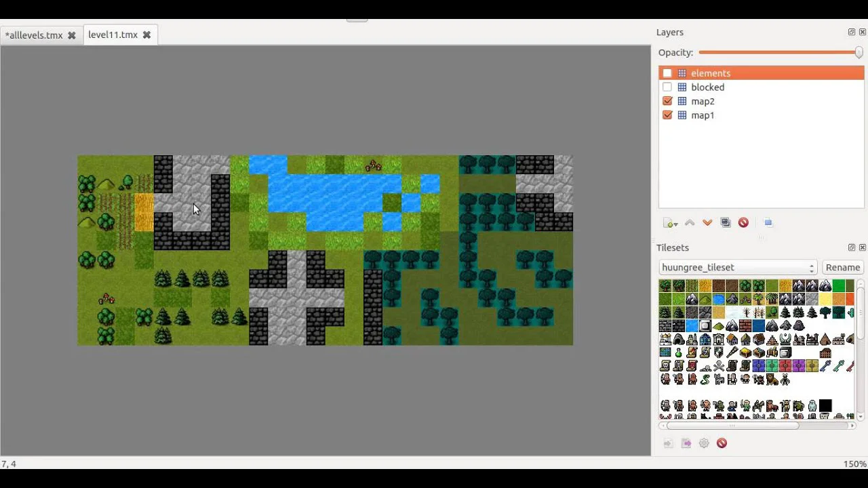Select the level11.tmx tab
The width and height of the screenshot is (868, 488).
[113, 35]
